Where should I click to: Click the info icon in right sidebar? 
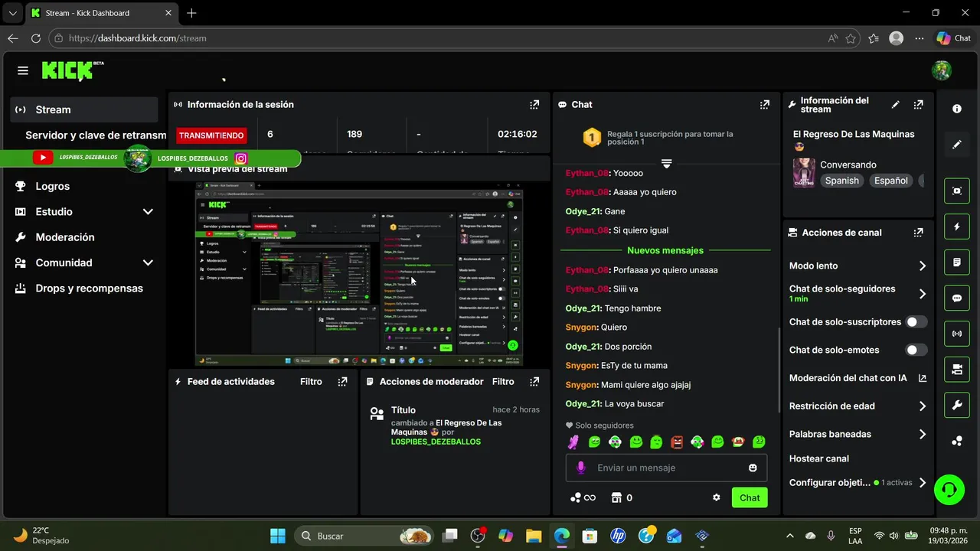[x=957, y=109]
